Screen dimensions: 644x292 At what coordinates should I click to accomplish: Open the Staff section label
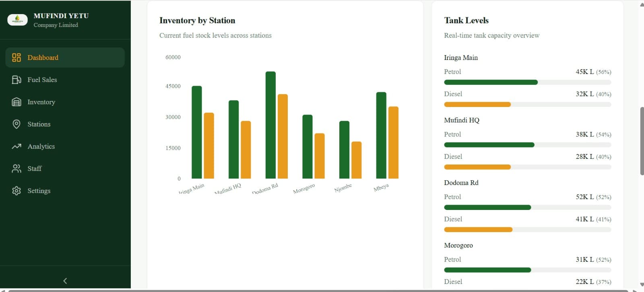pyautogui.click(x=35, y=169)
